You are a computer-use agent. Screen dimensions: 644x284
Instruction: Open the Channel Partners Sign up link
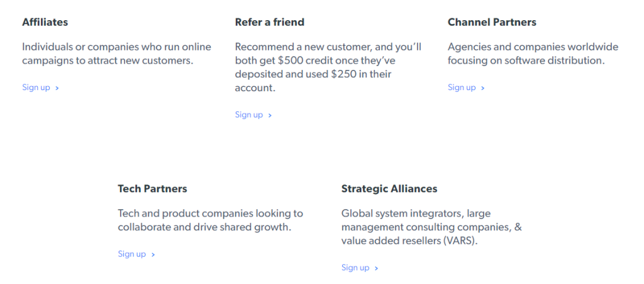(462, 88)
